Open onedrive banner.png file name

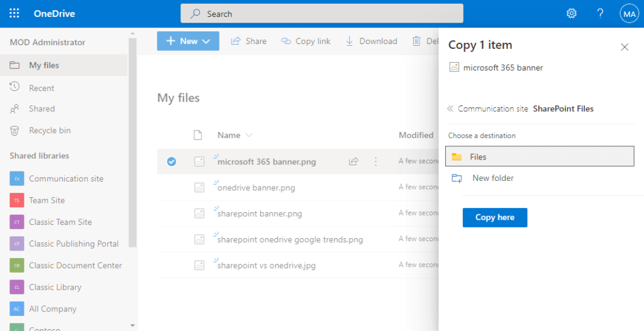(x=257, y=188)
